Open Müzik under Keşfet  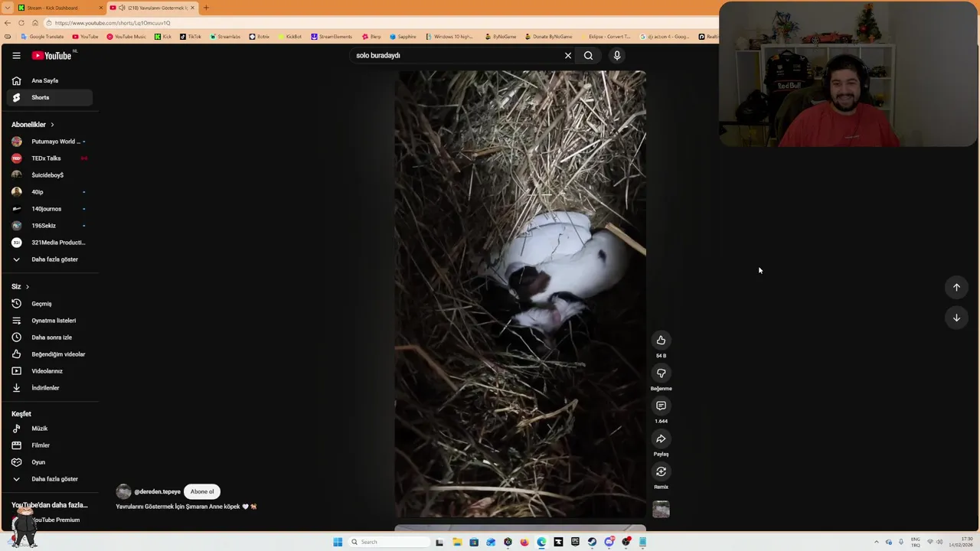pyautogui.click(x=49, y=429)
